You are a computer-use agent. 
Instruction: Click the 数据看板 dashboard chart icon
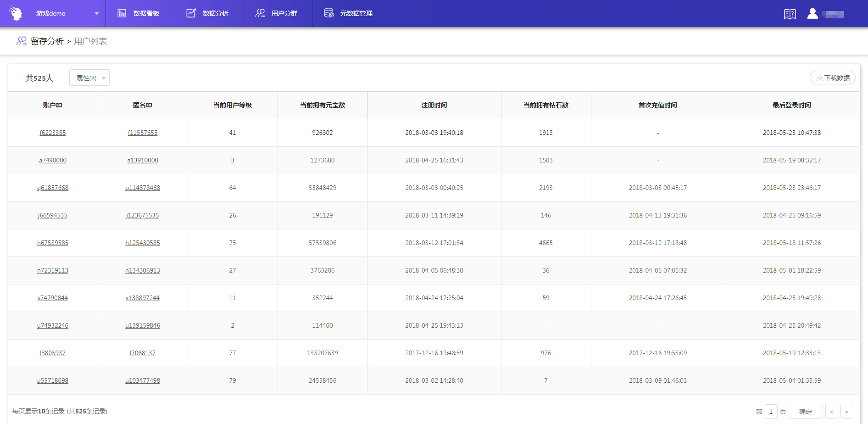point(122,13)
